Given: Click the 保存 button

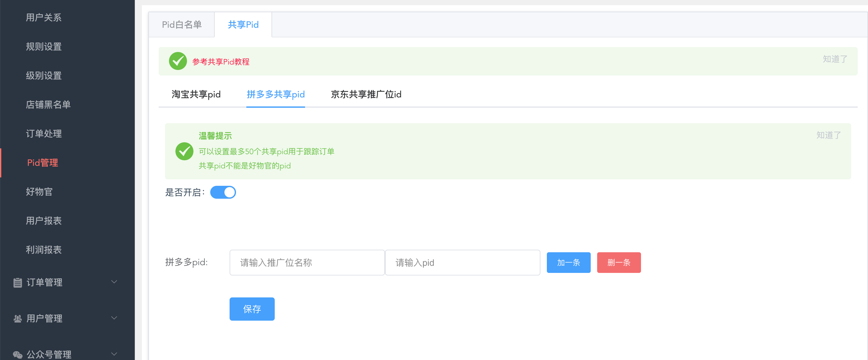Looking at the screenshot, I should coord(252,309).
